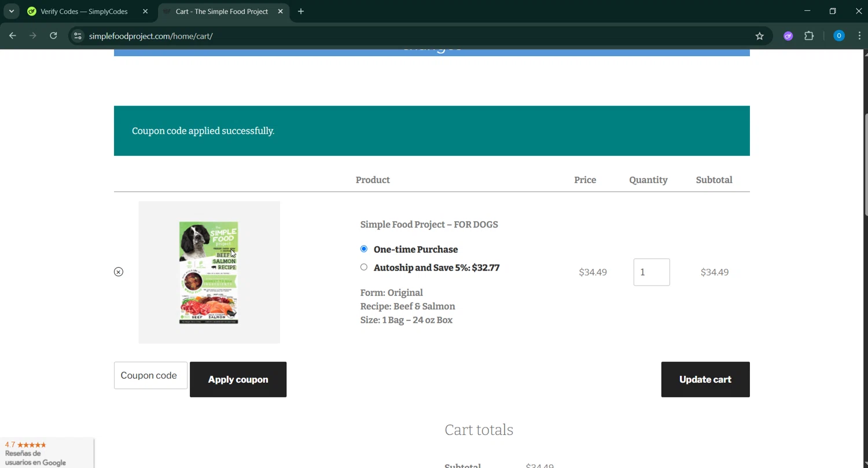Close the Cart tab
The height and width of the screenshot is (468, 868).
pyautogui.click(x=281, y=12)
